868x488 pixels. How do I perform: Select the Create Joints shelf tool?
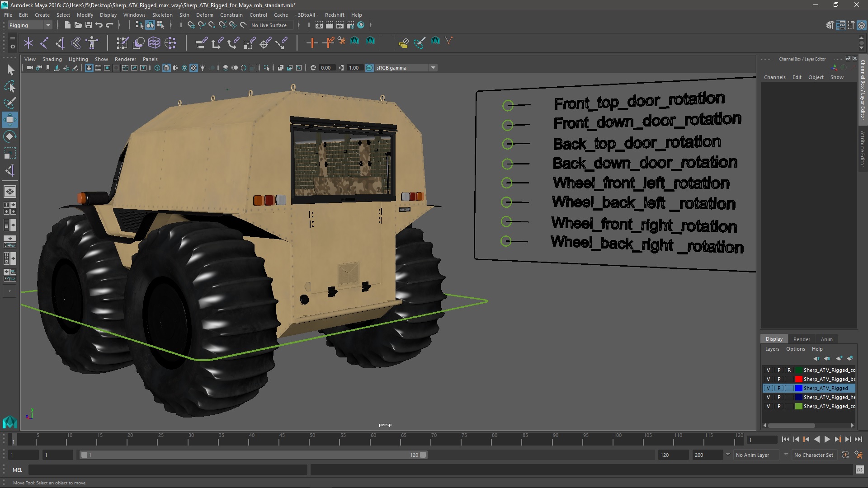(44, 43)
